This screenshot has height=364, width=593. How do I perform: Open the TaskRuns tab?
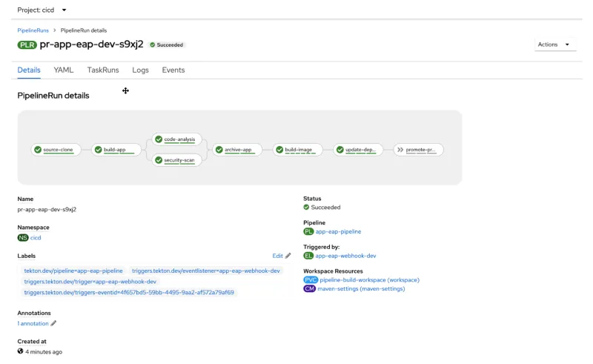click(x=102, y=70)
